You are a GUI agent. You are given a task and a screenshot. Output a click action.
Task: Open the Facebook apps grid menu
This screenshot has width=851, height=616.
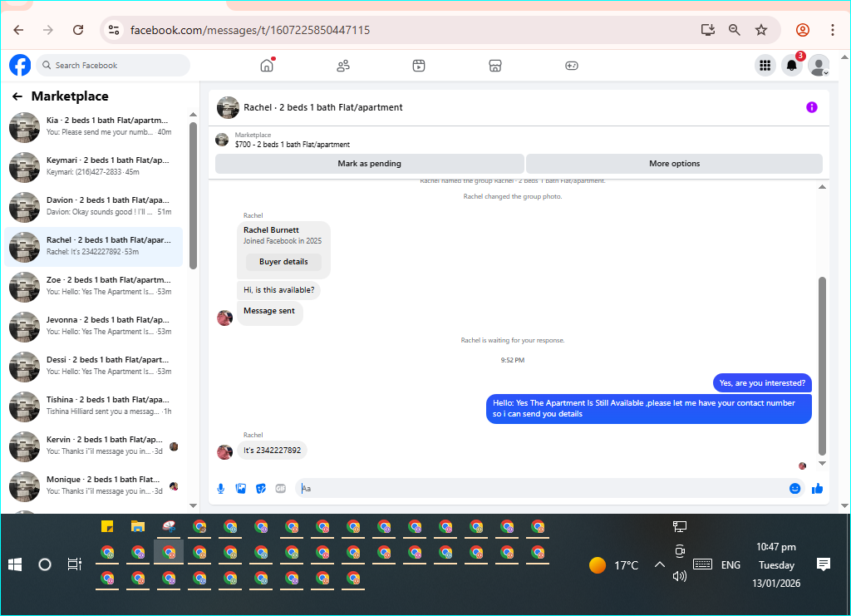point(765,66)
